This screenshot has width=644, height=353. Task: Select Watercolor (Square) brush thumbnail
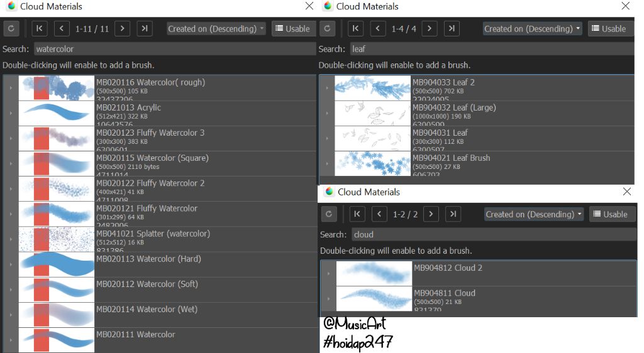pyautogui.click(x=56, y=163)
